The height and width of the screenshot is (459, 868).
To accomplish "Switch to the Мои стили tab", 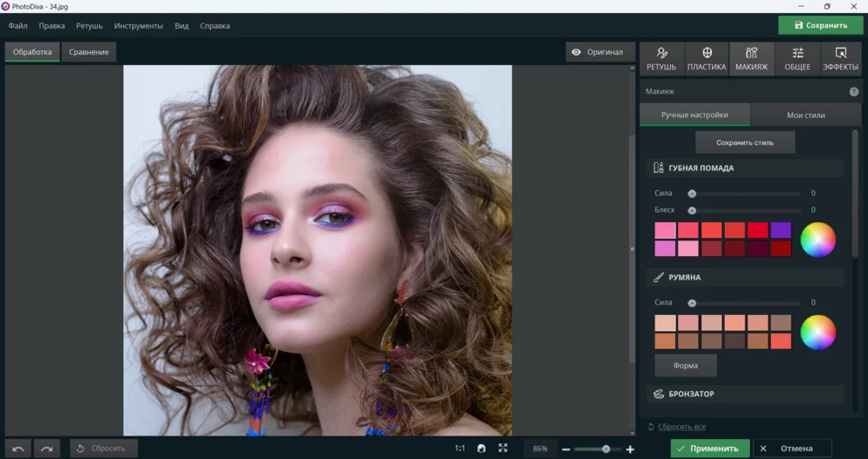I will click(806, 115).
